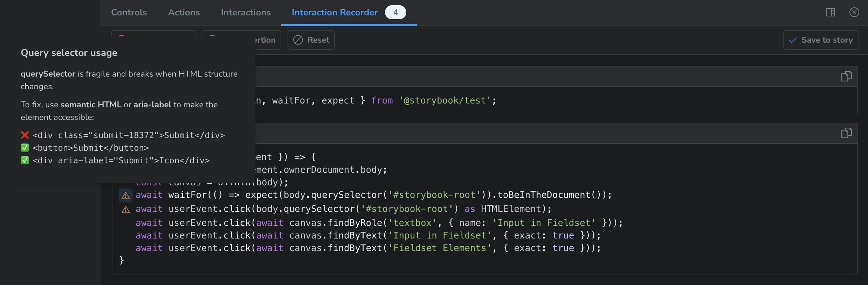868x285 pixels.
Task: Click the 'Query selector usage' tooltip heading
Action: (69, 53)
